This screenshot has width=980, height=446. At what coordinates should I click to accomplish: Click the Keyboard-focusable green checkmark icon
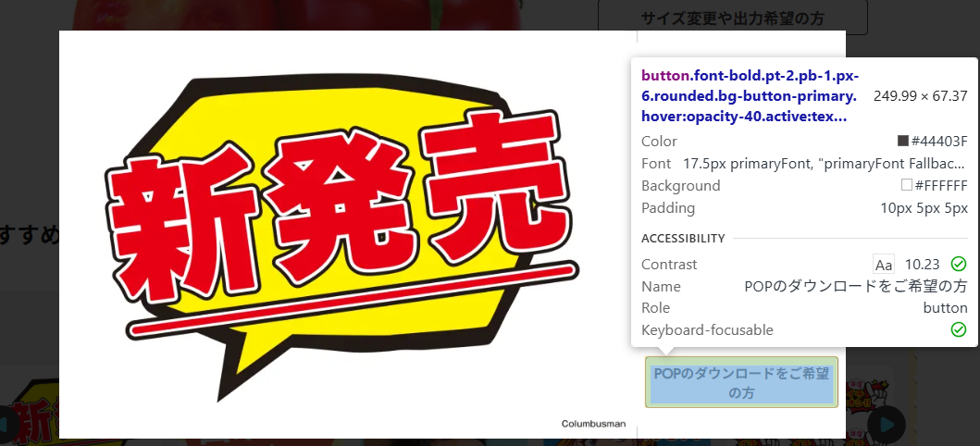[x=959, y=329]
